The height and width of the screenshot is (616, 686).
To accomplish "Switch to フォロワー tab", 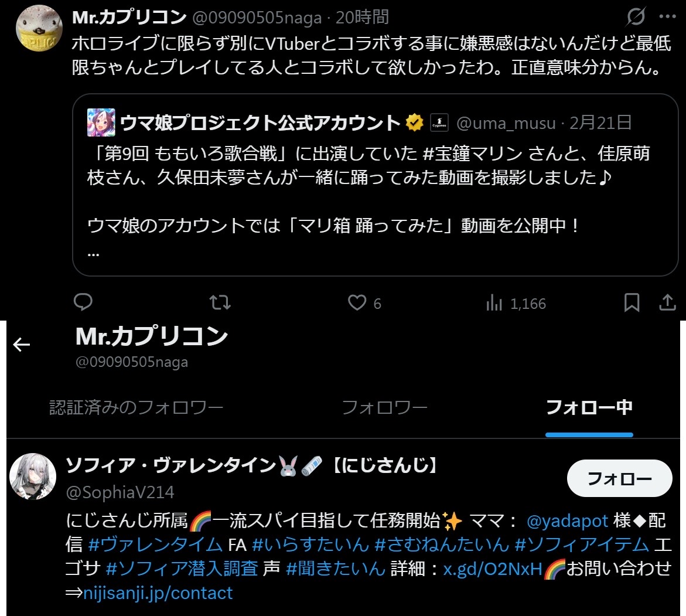I will 384,407.
